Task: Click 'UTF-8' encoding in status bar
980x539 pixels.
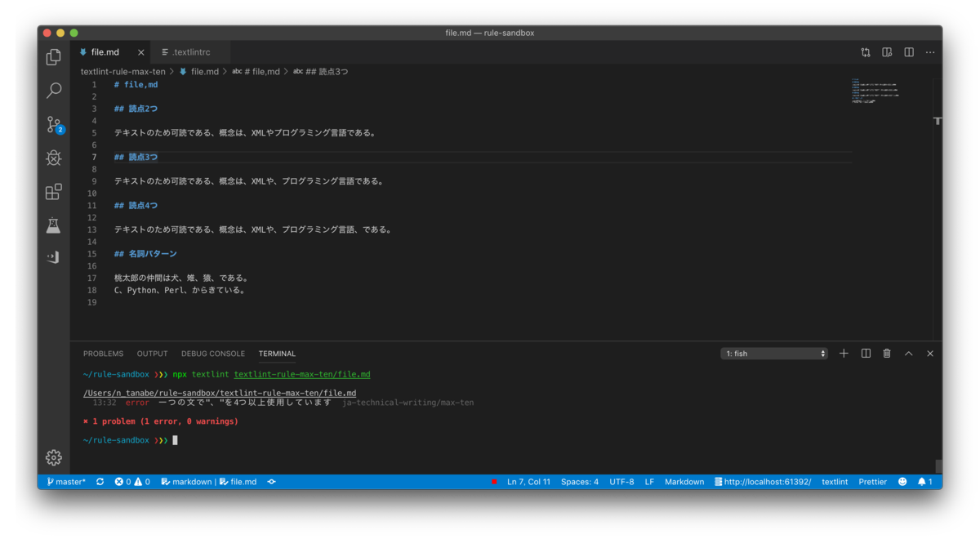Action: 621,482
